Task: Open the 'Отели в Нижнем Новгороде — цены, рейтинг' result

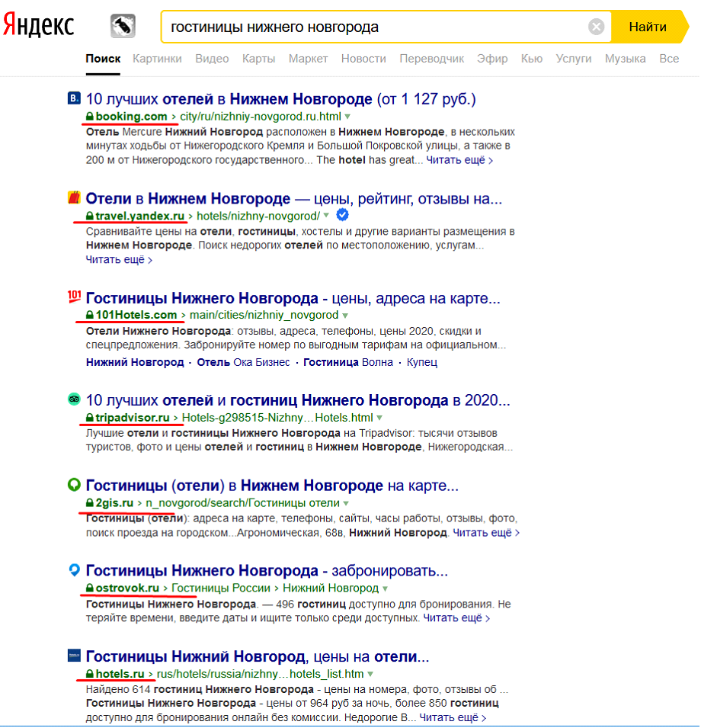Action: click(294, 199)
